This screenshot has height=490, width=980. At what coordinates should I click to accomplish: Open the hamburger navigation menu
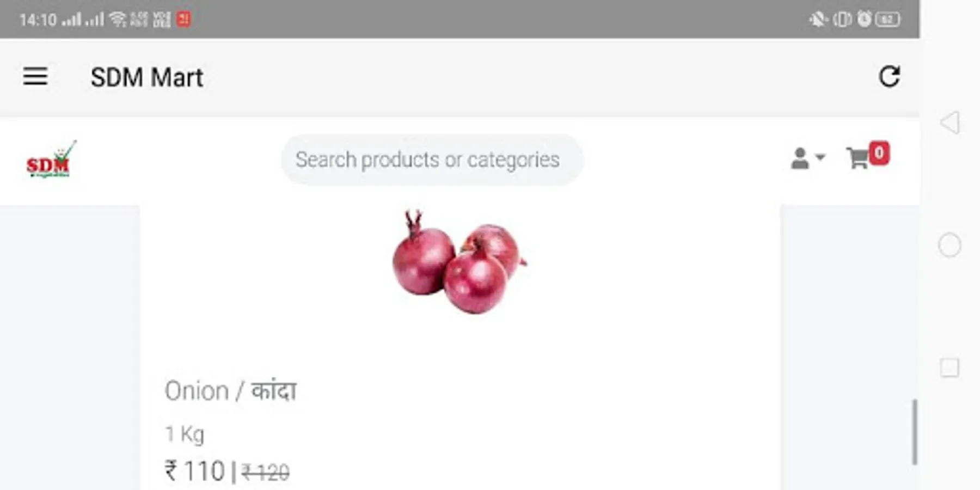click(x=35, y=77)
